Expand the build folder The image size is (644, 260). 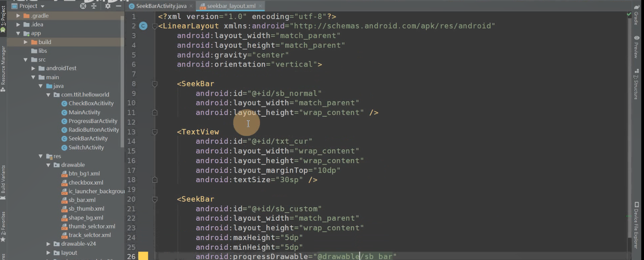(x=26, y=42)
